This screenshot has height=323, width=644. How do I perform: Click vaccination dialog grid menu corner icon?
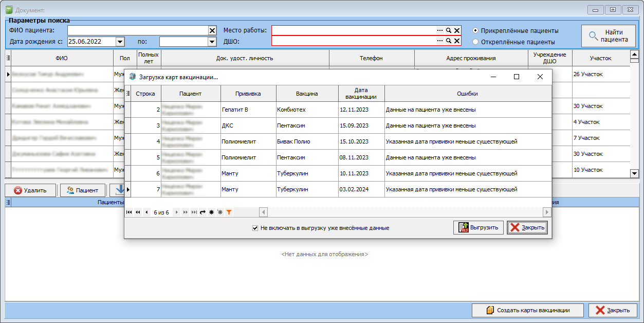[128, 94]
